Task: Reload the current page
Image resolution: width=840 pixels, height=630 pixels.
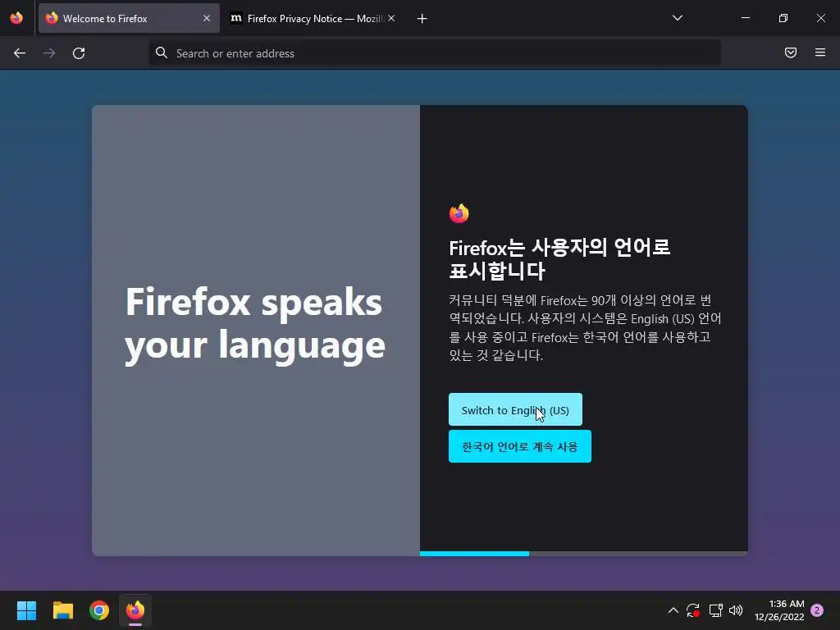Action: (x=79, y=53)
